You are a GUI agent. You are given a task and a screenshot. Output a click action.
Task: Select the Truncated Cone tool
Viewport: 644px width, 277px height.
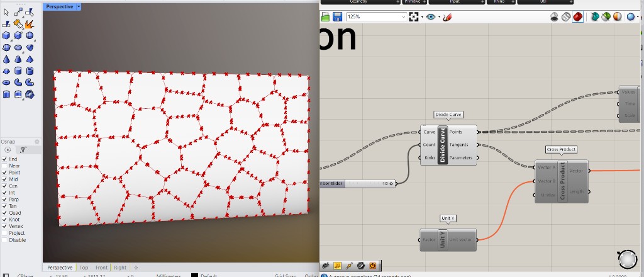coord(18,60)
